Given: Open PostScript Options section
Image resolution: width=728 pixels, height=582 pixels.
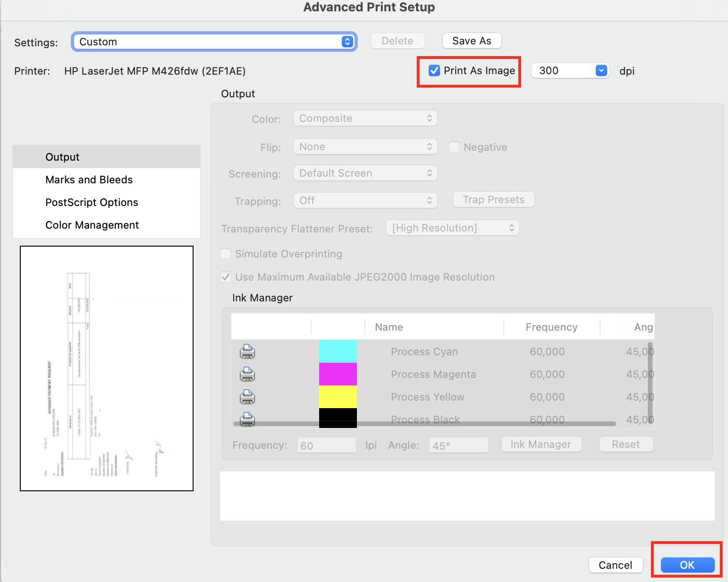Looking at the screenshot, I should click(x=92, y=203).
